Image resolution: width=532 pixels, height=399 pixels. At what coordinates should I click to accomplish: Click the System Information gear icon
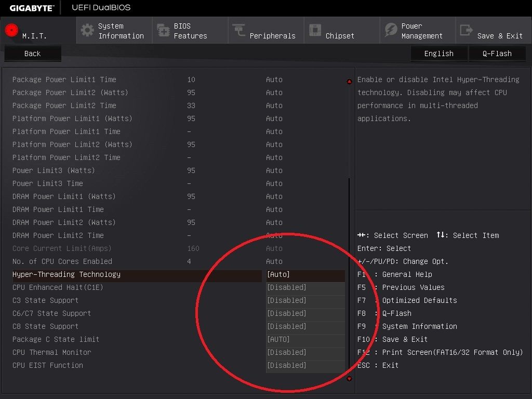87,30
